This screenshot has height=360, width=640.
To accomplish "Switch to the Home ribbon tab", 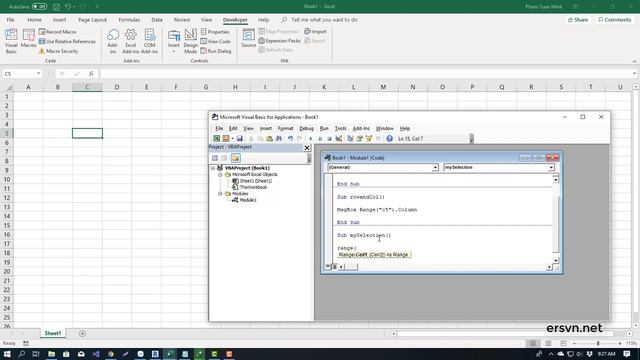I will point(34,20).
